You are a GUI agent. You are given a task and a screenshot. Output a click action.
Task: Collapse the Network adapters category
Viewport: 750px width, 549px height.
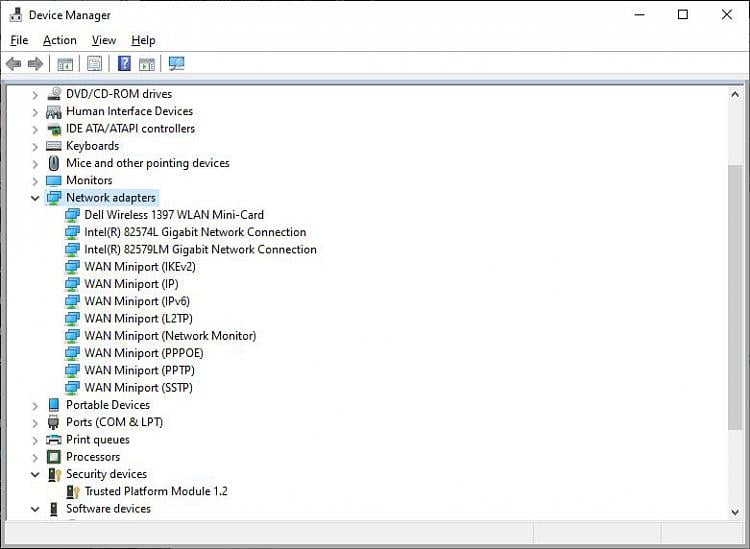click(x=35, y=198)
